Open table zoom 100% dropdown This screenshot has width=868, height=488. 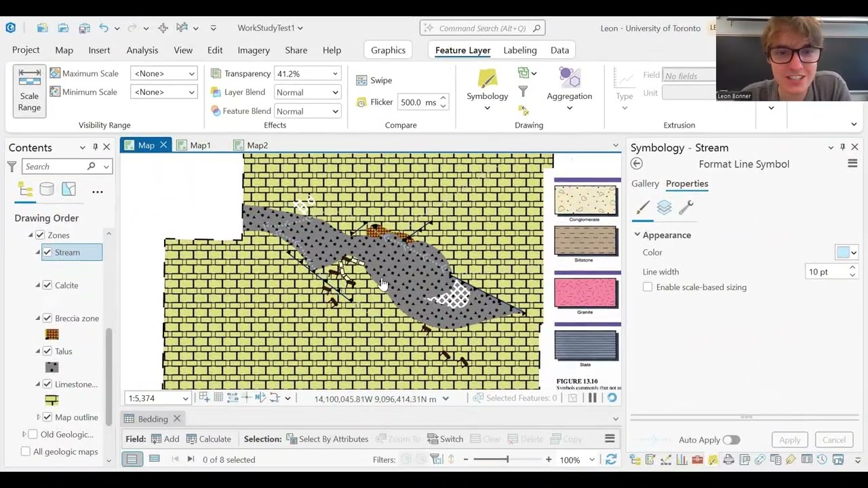point(591,460)
